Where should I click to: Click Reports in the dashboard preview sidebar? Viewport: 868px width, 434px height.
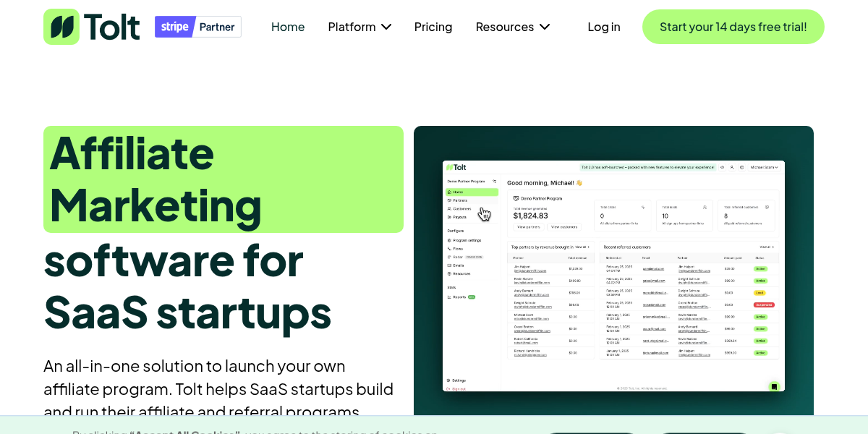pos(459,297)
